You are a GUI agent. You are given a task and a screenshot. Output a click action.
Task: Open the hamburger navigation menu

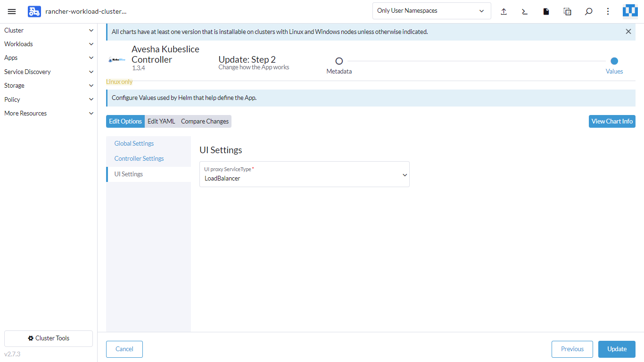point(12,11)
